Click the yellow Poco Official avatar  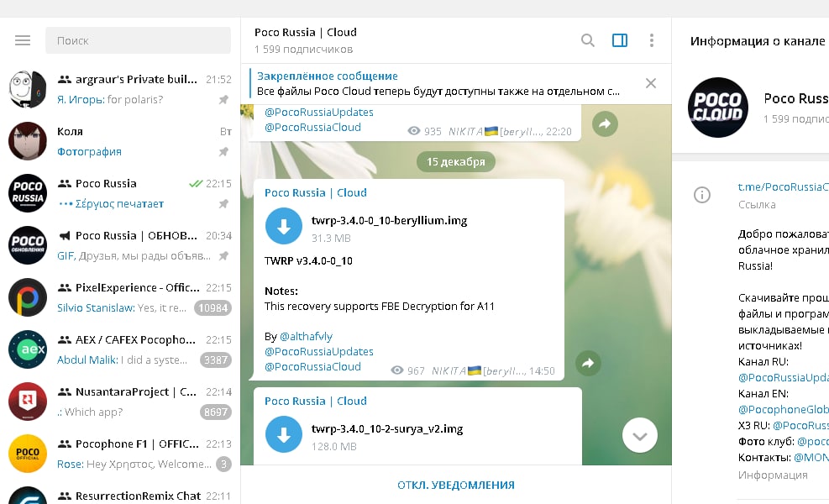pyautogui.click(x=28, y=454)
